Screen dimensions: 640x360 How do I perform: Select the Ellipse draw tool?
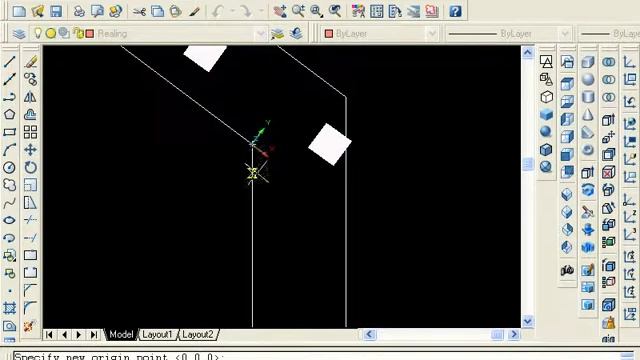pos(9,220)
